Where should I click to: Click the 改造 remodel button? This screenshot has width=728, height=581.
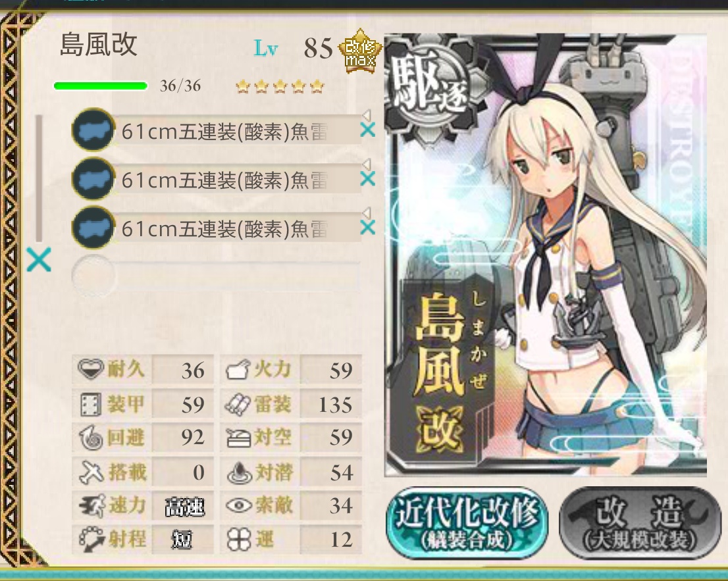click(x=641, y=522)
